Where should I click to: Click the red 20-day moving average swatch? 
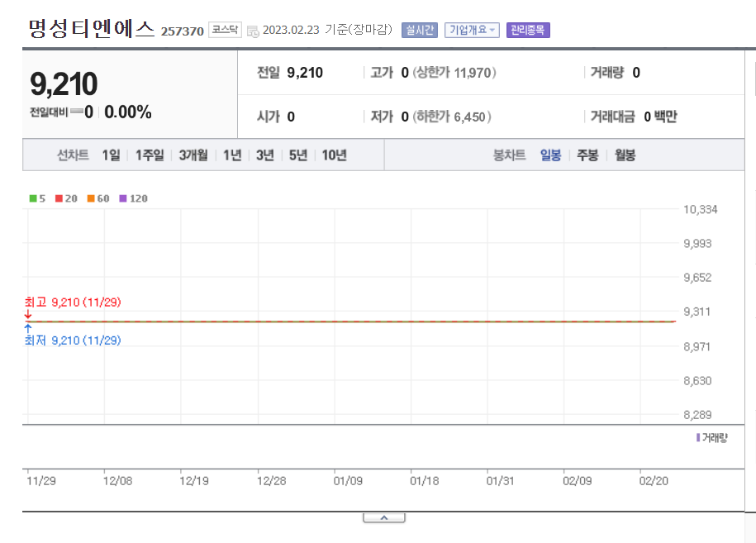(x=59, y=198)
